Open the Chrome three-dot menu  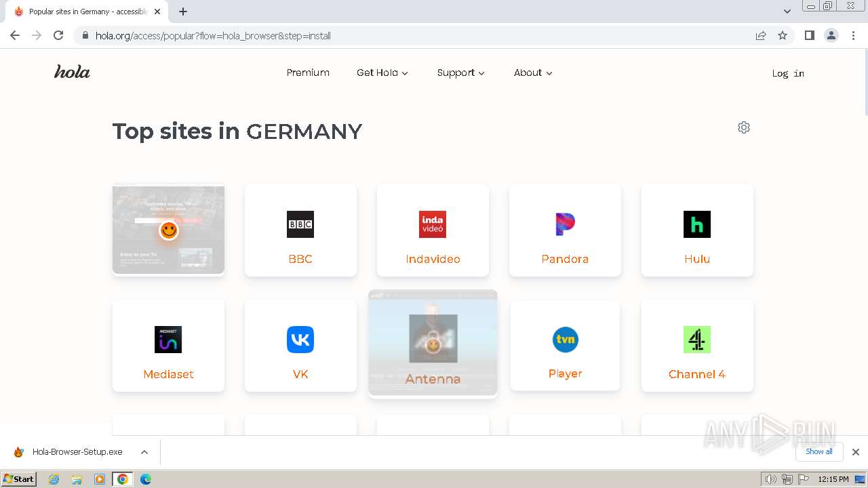pyautogui.click(x=852, y=35)
